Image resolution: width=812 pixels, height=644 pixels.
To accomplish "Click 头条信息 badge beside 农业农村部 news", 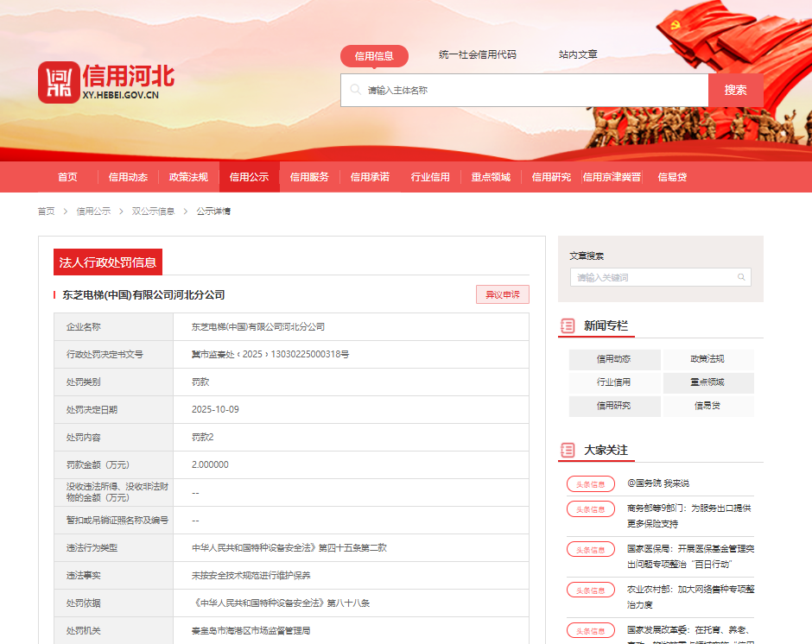I will (x=591, y=590).
